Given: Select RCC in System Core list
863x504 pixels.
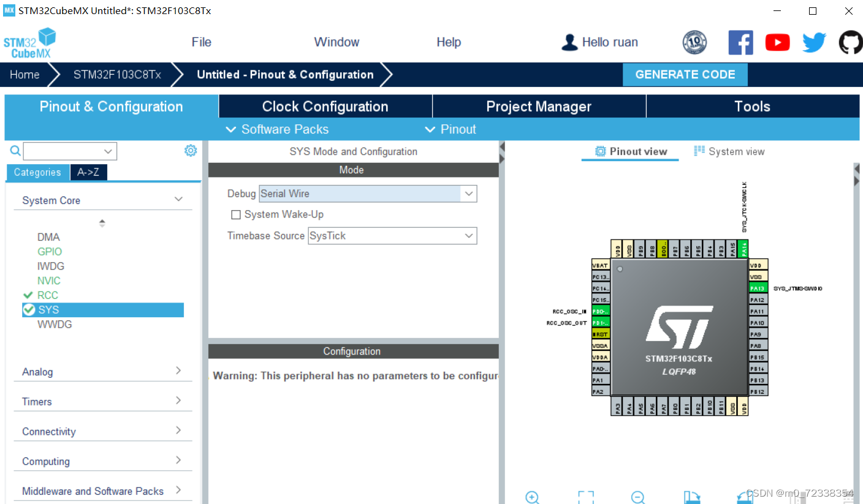Looking at the screenshot, I should 48,295.
